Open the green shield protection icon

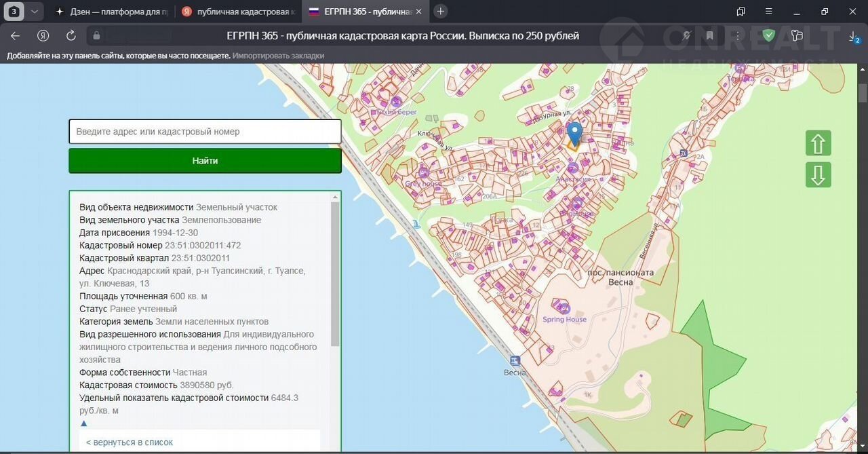point(768,36)
